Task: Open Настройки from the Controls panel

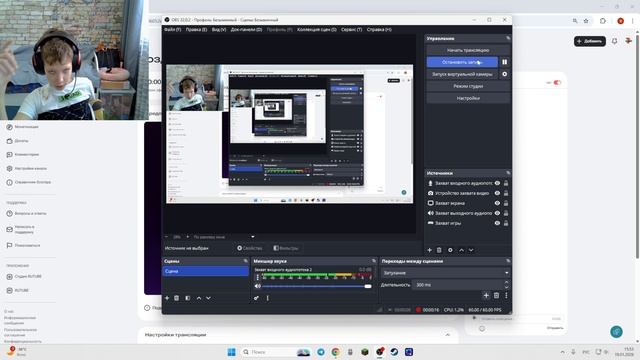Action: (x=468, y=98)
